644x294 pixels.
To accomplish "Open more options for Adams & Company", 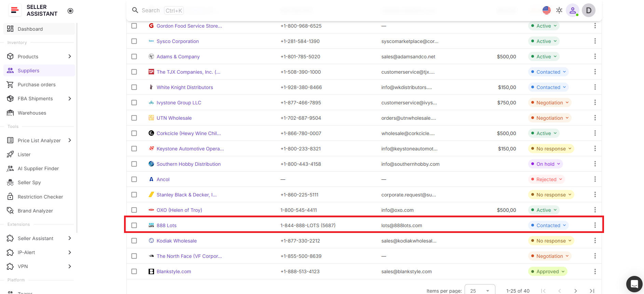I will tap(595, 57).
